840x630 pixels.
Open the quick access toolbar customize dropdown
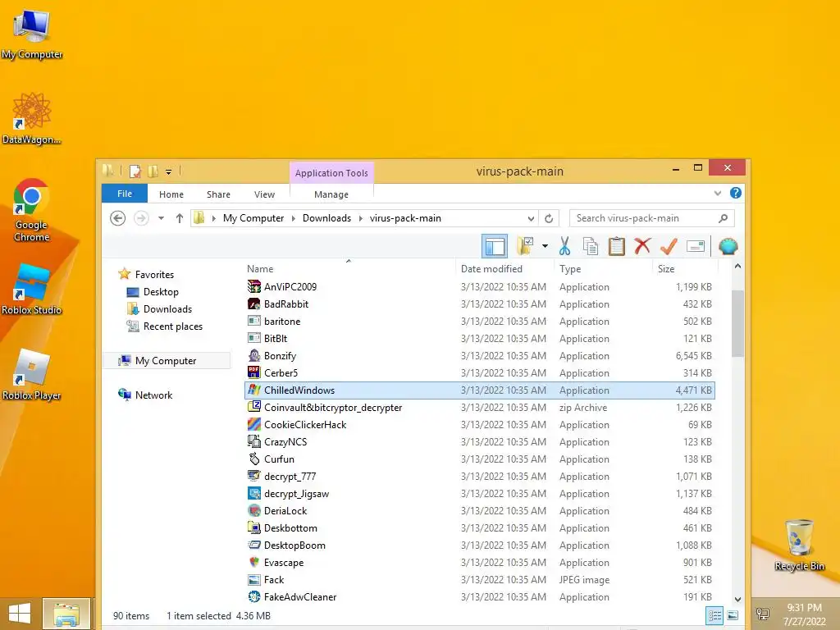(168, 172)
